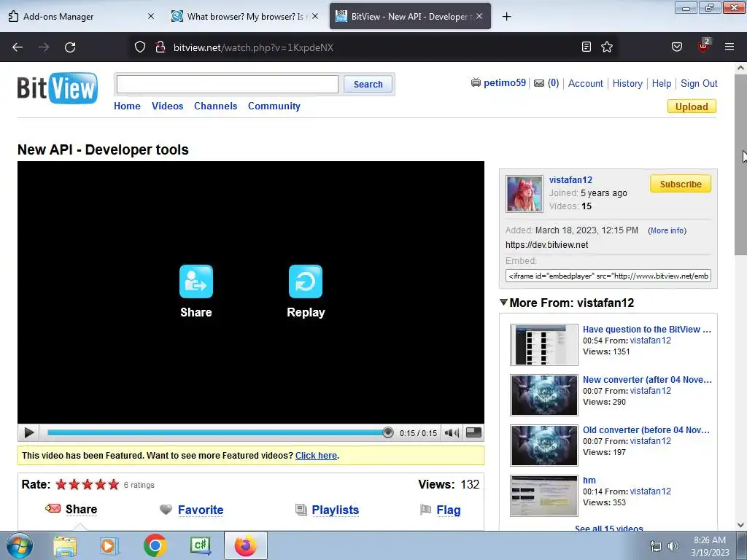
Task: Open the volume icon in system tray
Action: [673, 546]
